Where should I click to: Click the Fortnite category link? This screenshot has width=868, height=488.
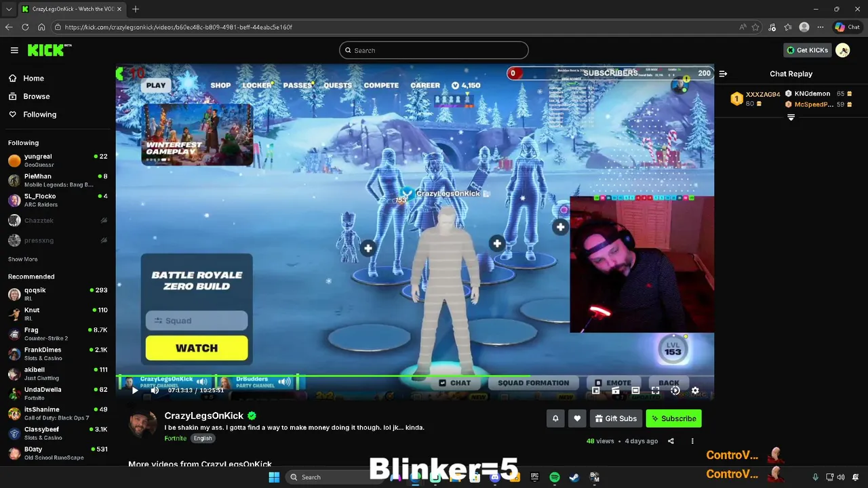pyautogui.click(x=175, y=438)
